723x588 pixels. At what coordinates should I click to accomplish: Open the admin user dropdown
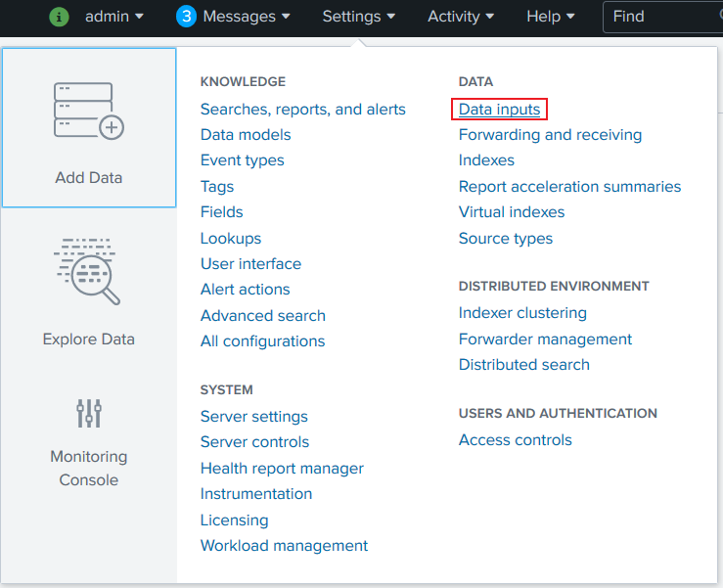pyautogui.click(x=114, y=17)
